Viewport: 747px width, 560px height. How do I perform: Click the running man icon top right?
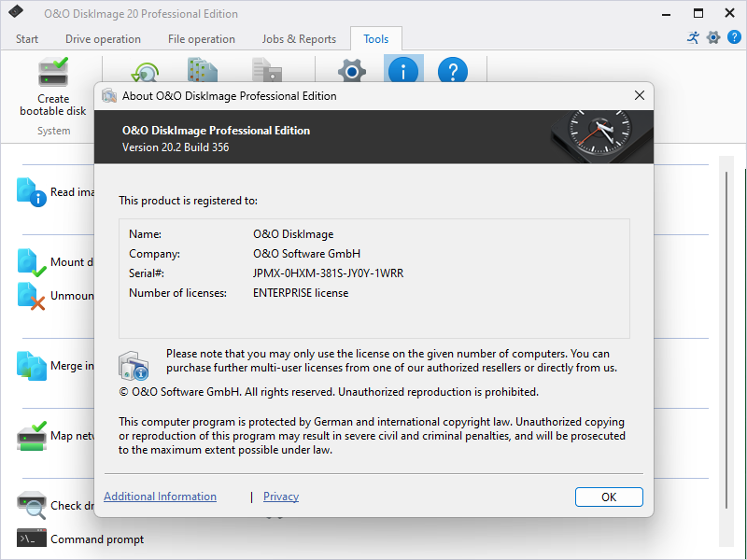(693, 37)
